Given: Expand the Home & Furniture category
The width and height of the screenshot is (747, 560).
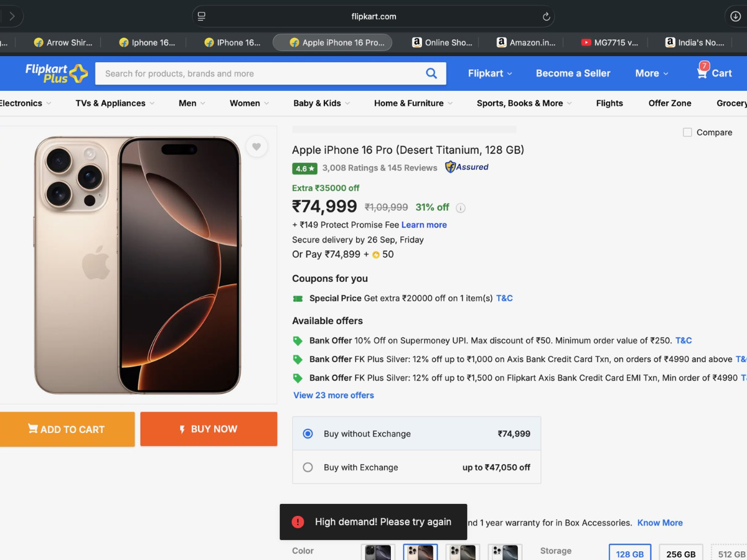Looking at the screenshot, I should tap(413, 103).
